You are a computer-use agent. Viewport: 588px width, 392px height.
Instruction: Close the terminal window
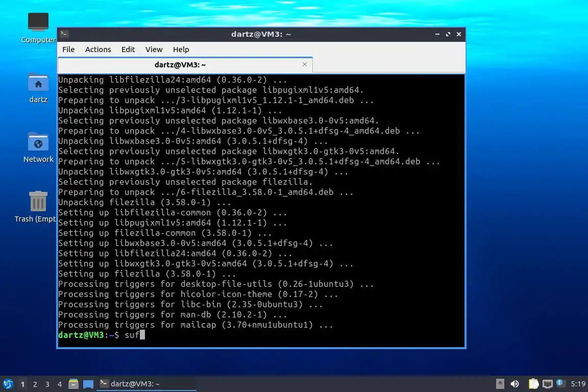459,34
